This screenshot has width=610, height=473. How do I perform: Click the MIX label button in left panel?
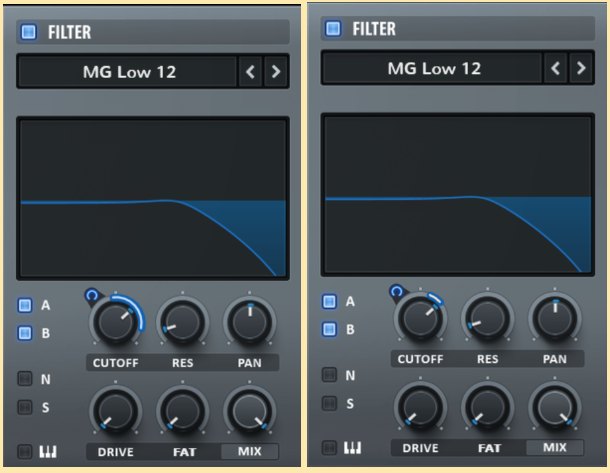(250, 452)
